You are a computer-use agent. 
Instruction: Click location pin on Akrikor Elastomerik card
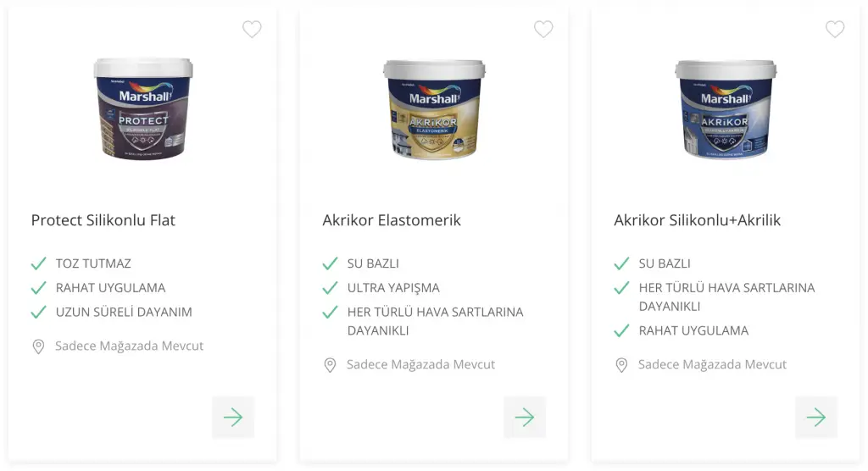[330, 365]
